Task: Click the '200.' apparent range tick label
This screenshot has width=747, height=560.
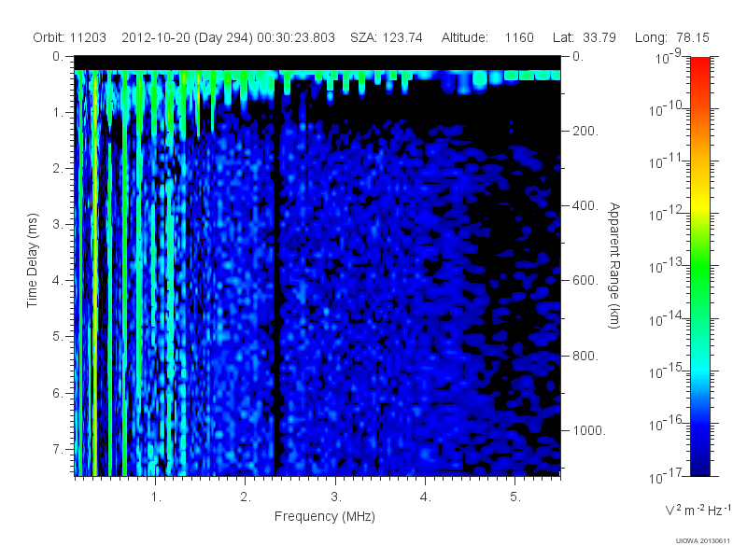Action: (585, 131)
